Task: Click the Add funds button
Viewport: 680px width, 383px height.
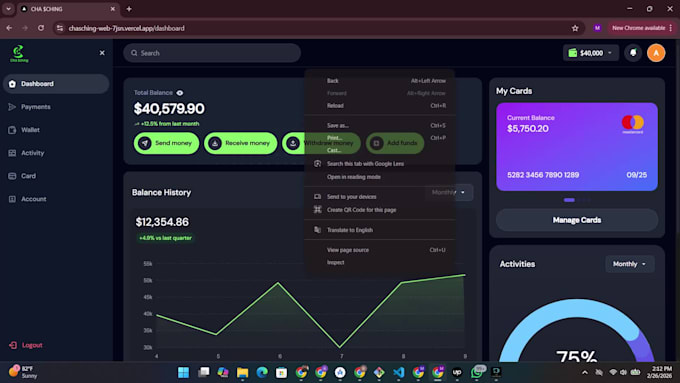Action: (395, 143)
